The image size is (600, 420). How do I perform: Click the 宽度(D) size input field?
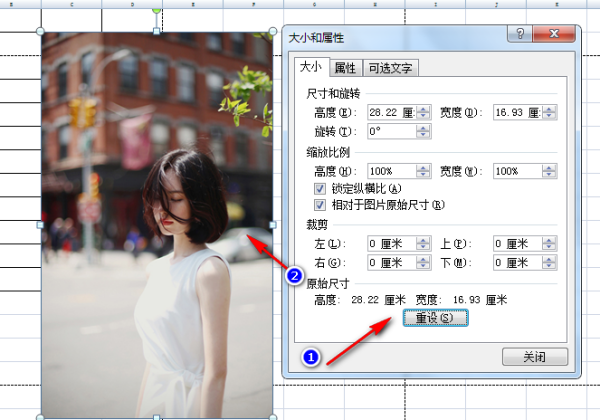point(517,112)
